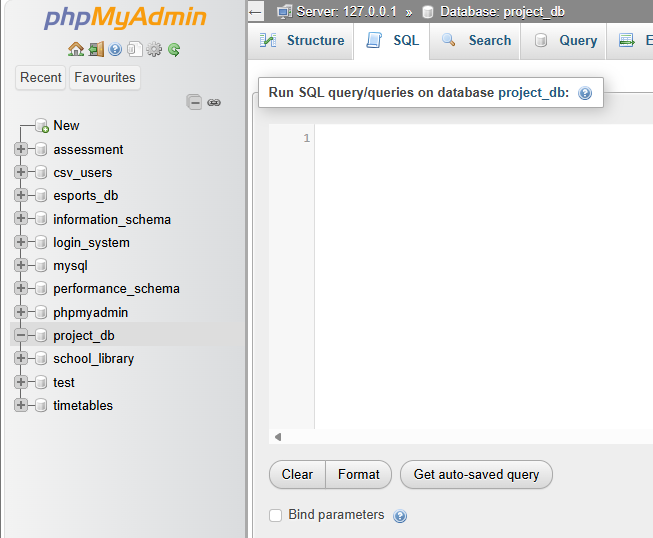The image size is (653, 538).
Task: Select the school_library database name
Action: pos(94,359)
